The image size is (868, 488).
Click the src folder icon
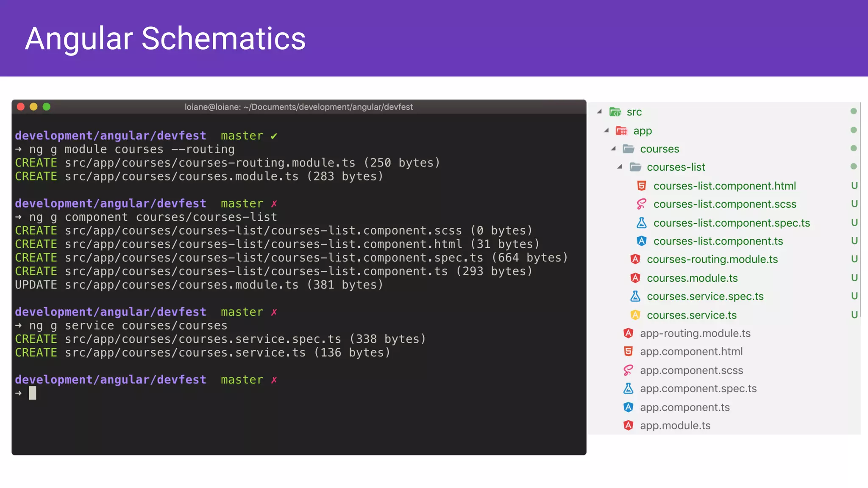click(x=615, y=112)
